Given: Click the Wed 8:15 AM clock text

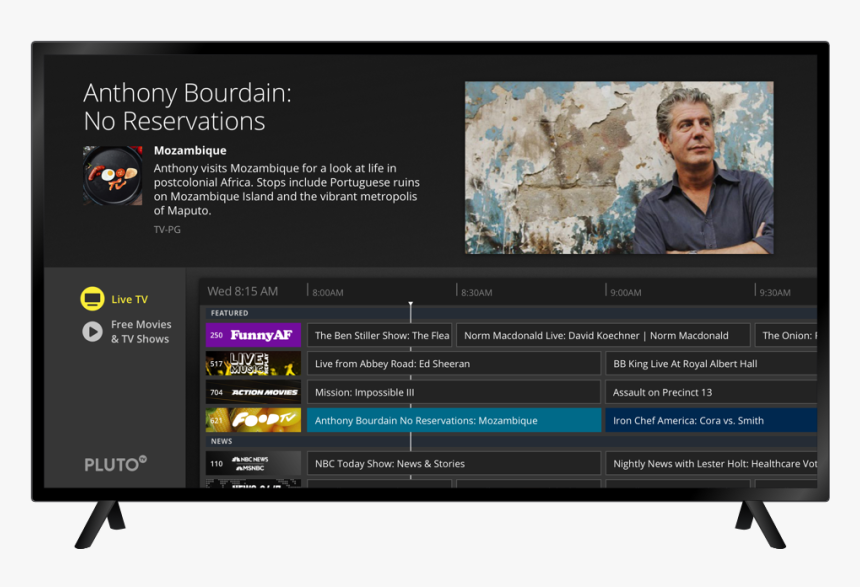Looking at the screenshot, I should coord(242,291).
